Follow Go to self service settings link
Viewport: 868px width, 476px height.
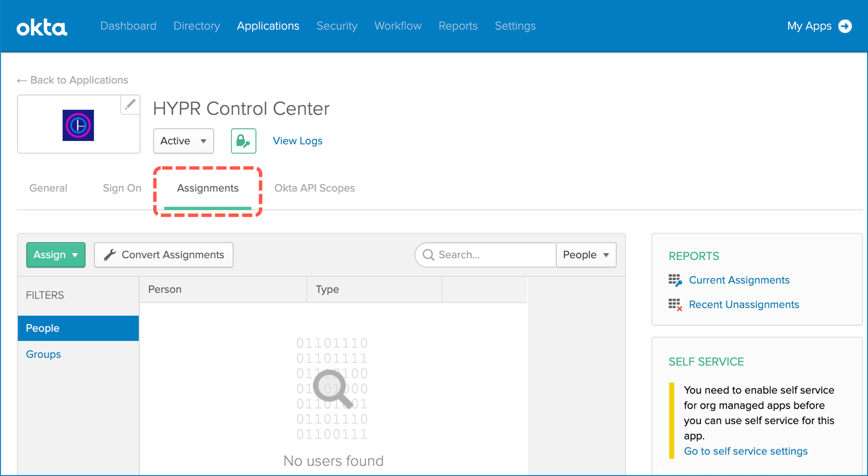pos(746,451)
